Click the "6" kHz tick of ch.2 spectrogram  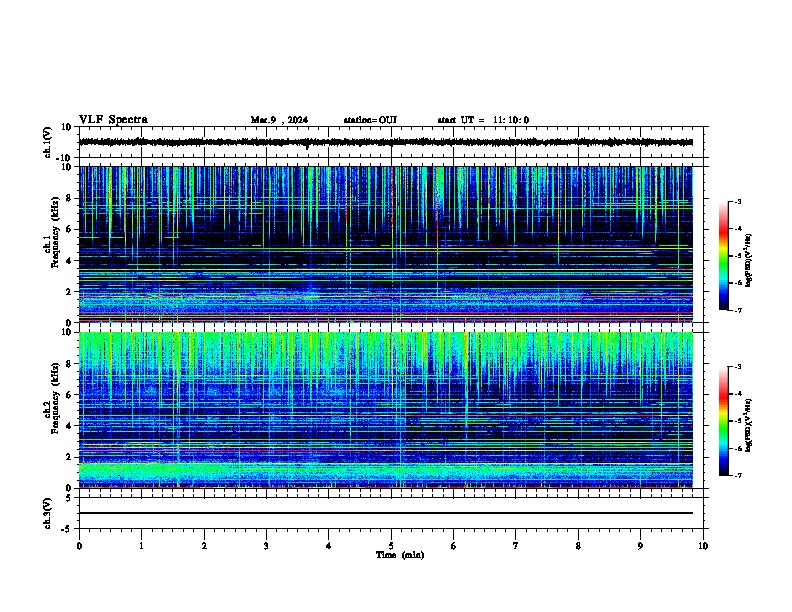coord(69,395)
